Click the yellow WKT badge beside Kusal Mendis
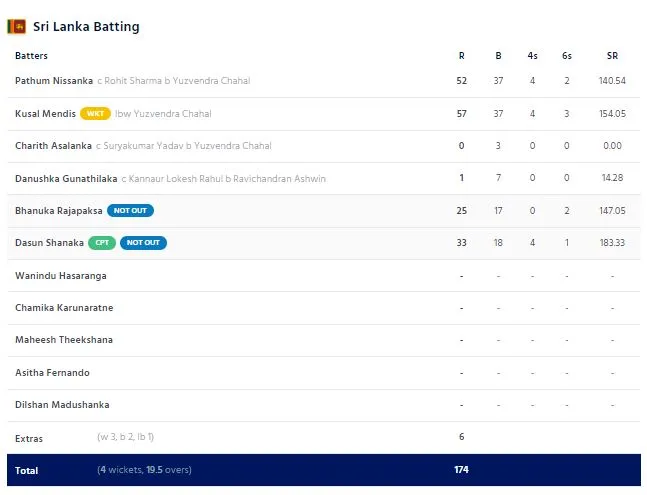647x495 pixels. (95, 114)
